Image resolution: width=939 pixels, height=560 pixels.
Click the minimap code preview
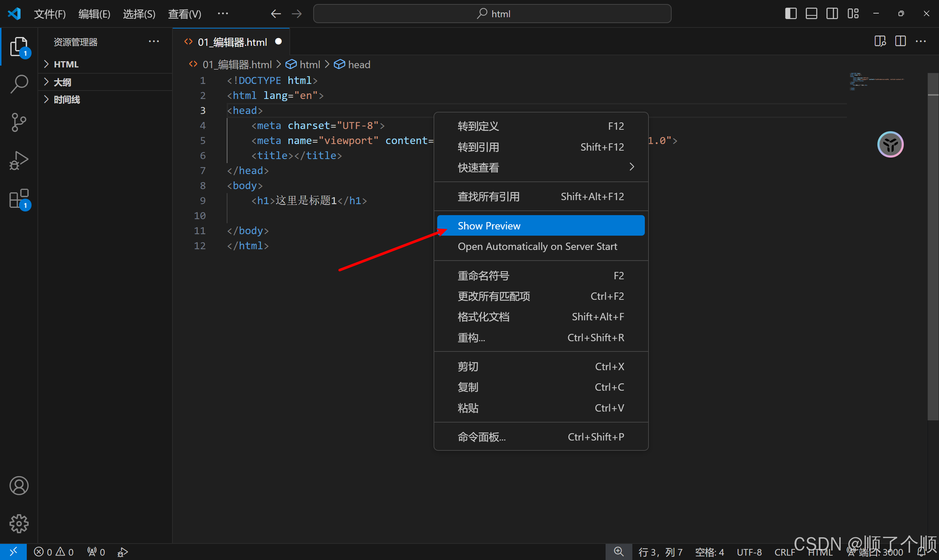(x=877, y=82)
